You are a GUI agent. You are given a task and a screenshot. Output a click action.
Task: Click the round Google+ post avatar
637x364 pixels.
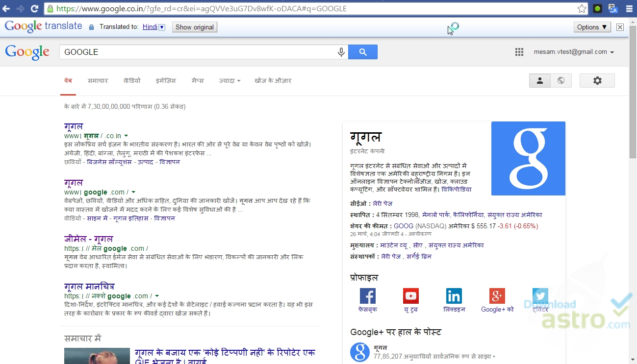tap(360, 352)
